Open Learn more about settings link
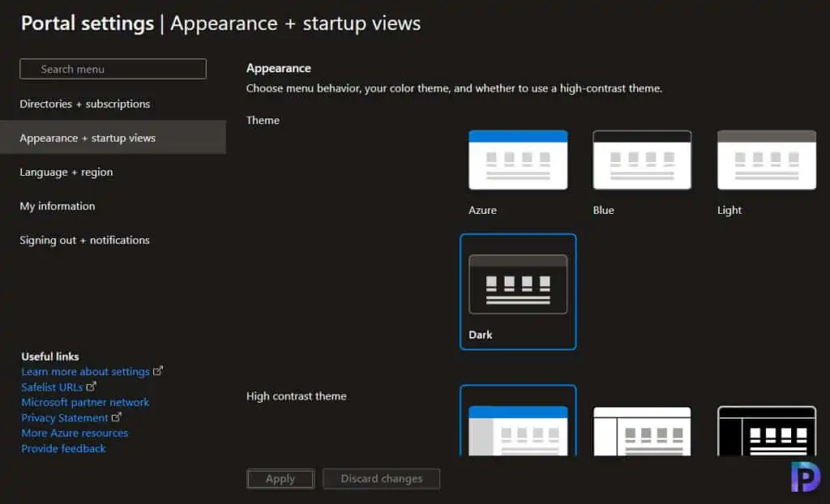830x504 pixels. coord(85,372)
